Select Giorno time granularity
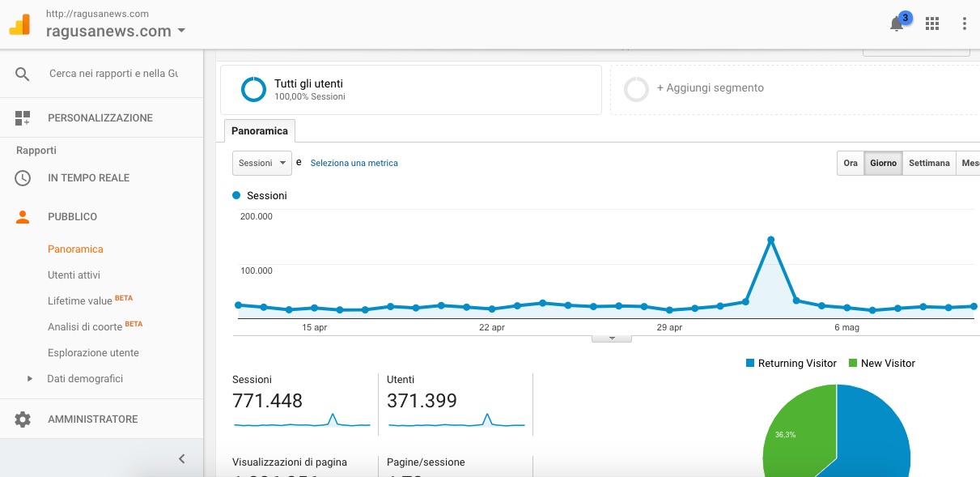980x477 pixels. [x=883, y=163]
